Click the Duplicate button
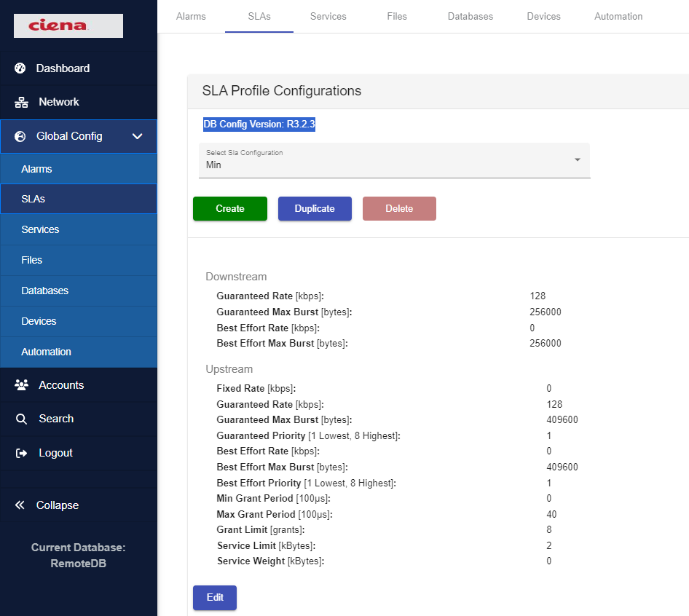 point(315,208)
